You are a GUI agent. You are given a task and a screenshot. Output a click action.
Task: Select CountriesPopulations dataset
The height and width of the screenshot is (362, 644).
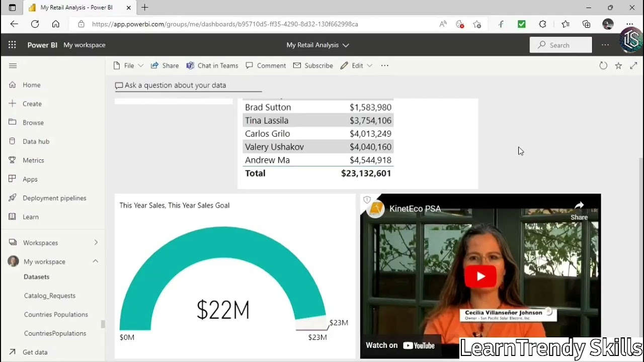(x=55, y=333)
